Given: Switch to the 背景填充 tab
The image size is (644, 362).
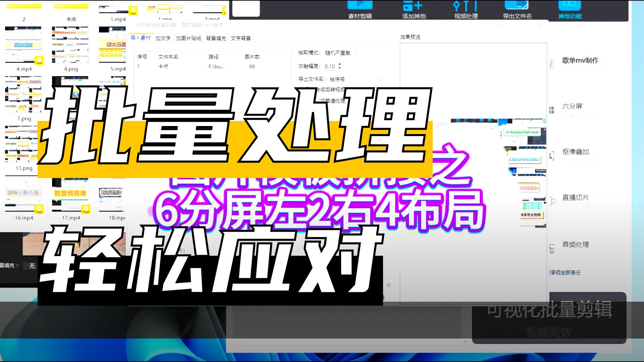Looking at the screenshot, I should [216, 38].
